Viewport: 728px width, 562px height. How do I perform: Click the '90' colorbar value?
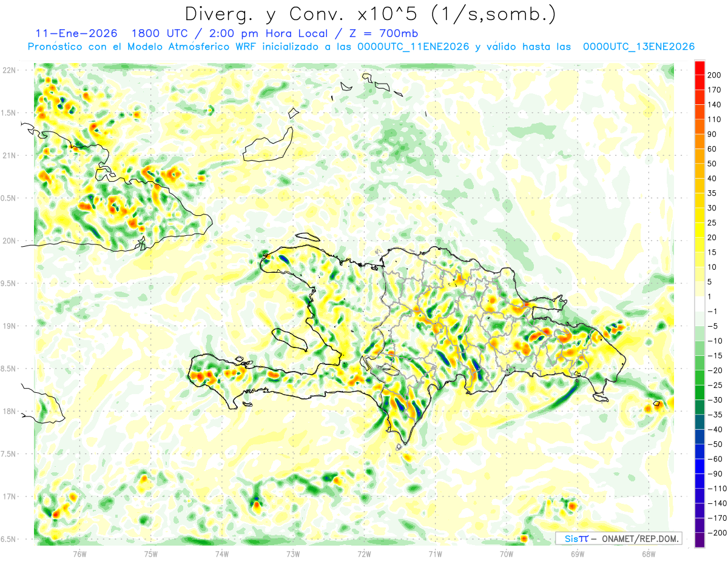tap(713, 135)
